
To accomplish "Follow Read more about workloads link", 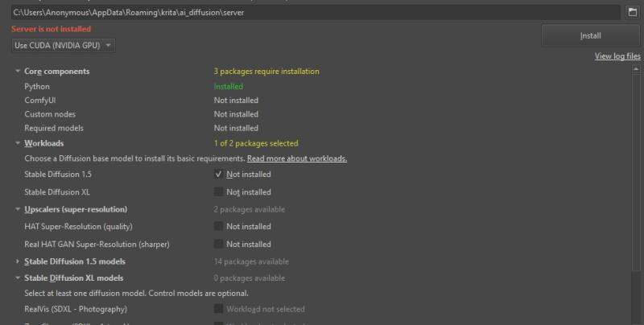I will (x=297, y=158).
